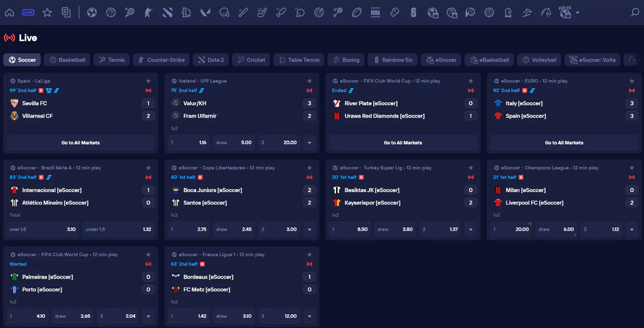Select the Counter-Strike soldier icon in top bar
The width and height of the screenshot is (644, 328).
149,12
